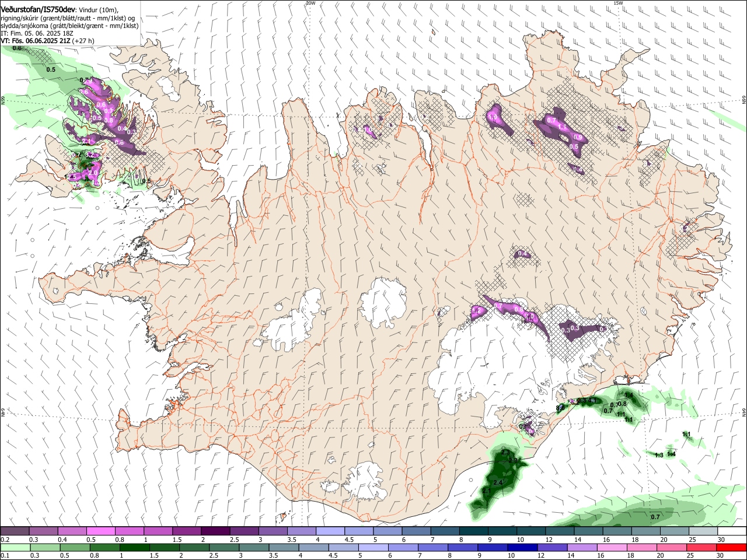The height and width of the screenshot is (560, 747).
Task: Click the 'VT: Fös. 06.06.2025 21Z' valid time
Action: click(x=36, y=41)
